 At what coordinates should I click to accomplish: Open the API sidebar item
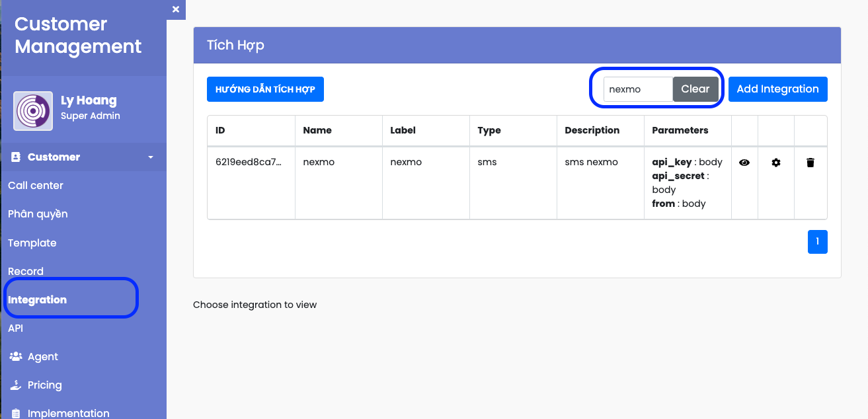point(16,328)
